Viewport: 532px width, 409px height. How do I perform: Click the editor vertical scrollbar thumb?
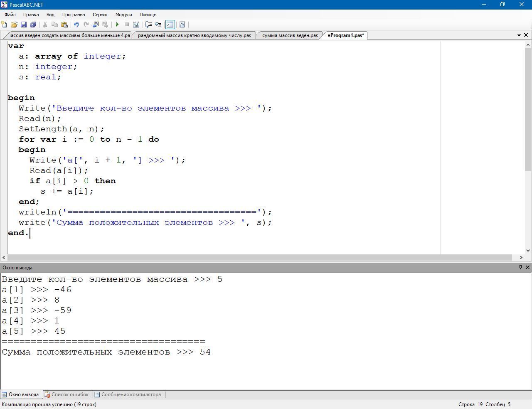pyautogui.click(x=528, y=109)
